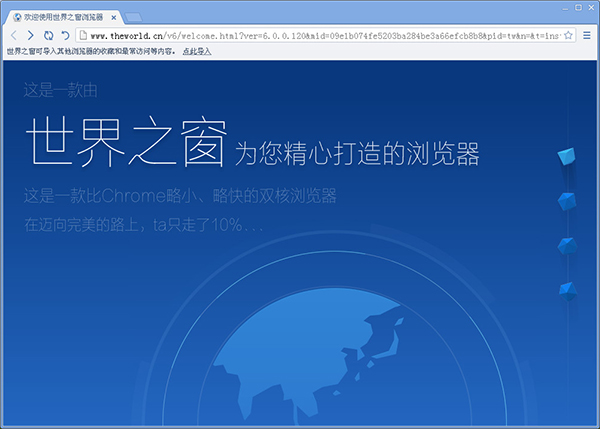The image size is (600, 429).
Task: Select the 欢迎使用世界之窗浏览器 tab
Action: 60,18
